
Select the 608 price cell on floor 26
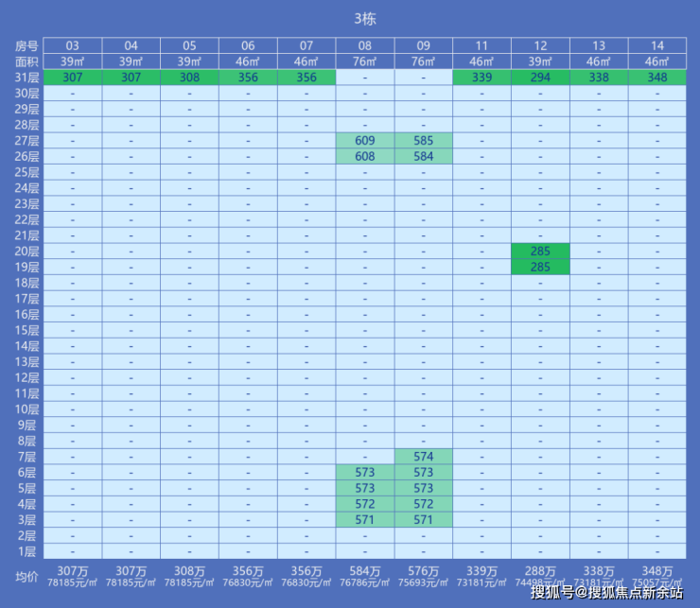[364, 157]
